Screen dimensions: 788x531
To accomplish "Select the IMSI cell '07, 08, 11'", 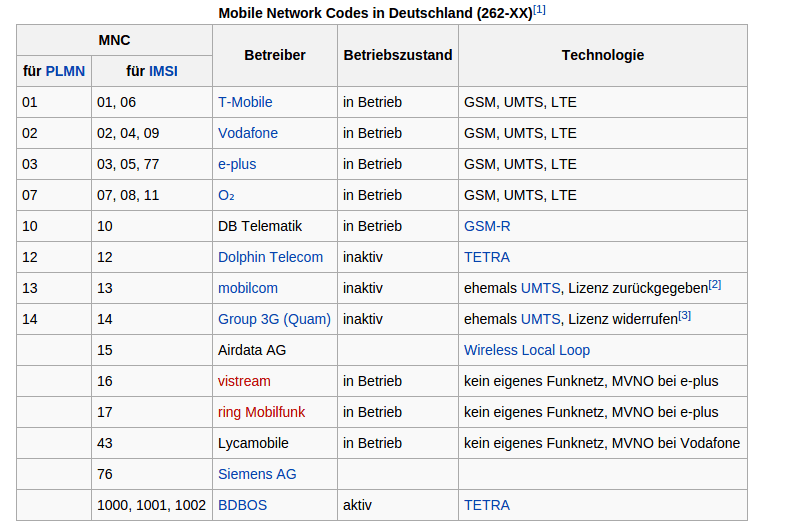I will 152,195.
